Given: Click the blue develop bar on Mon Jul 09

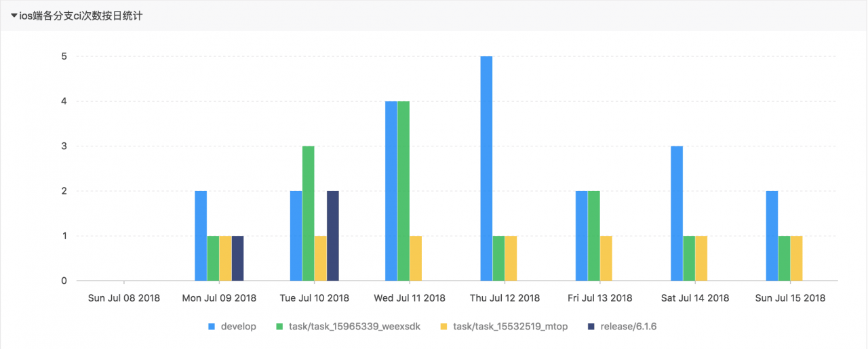Looking at the screenshot, I should click(201, 236).
